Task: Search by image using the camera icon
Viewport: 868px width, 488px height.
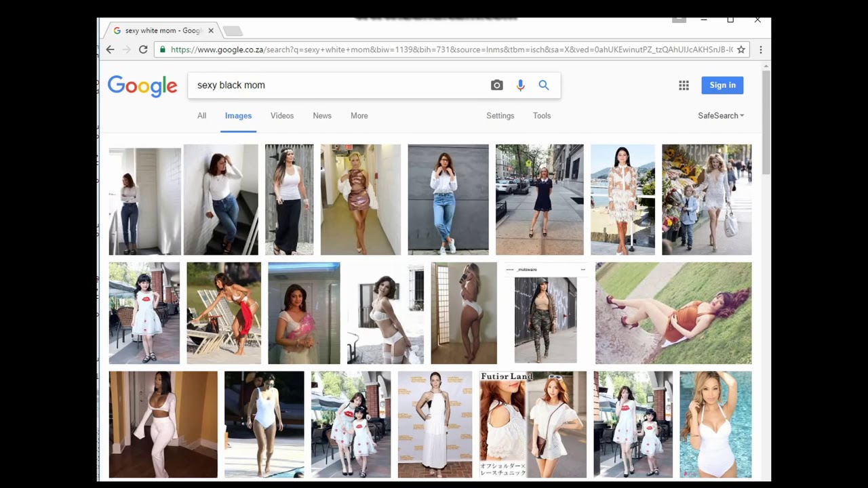Action: (497, 85)
